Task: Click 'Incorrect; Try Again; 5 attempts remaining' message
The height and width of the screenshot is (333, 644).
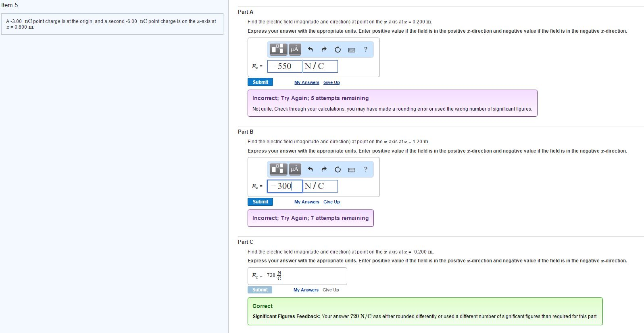Action: coord(311,98)
